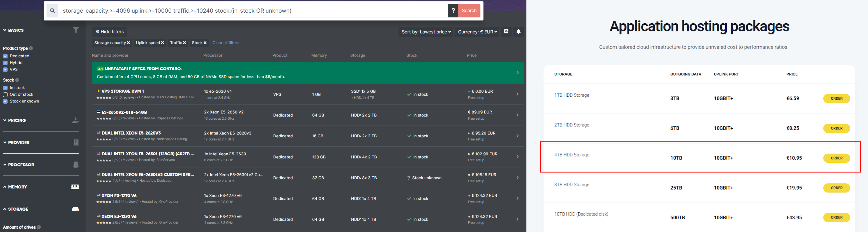Click the filter funnel icon beside BASICS
The image size is (868, 232).
[x=76, y=30]
